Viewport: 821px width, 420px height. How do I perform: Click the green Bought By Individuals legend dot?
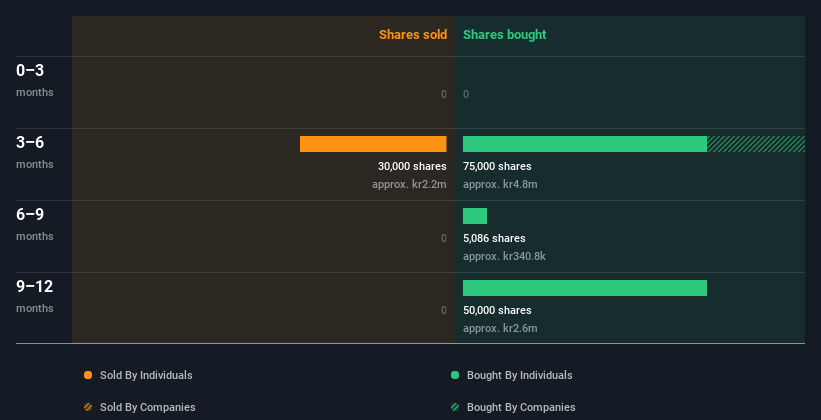pyautogui.click(x=455, y=375)
